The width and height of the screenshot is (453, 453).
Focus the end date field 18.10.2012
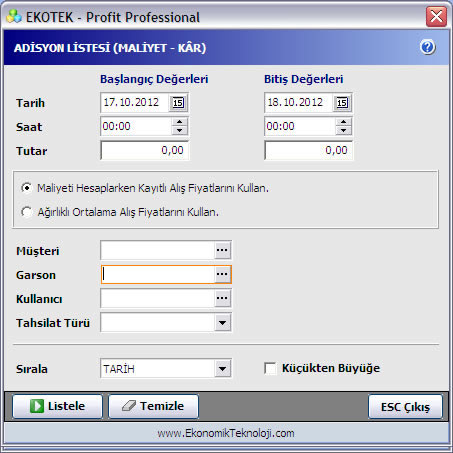[299, 102]
